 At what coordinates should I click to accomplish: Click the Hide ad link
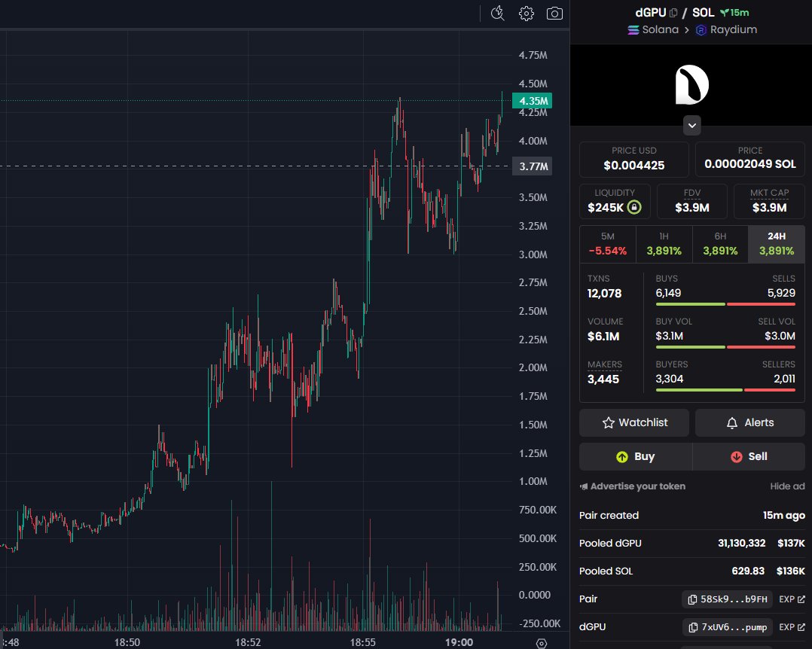786,486
